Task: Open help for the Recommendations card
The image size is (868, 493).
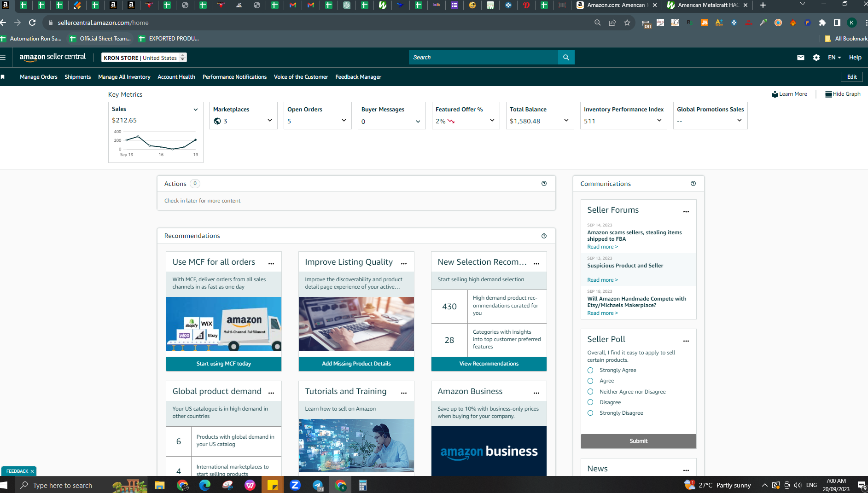Action: click(x=544, y=236)
